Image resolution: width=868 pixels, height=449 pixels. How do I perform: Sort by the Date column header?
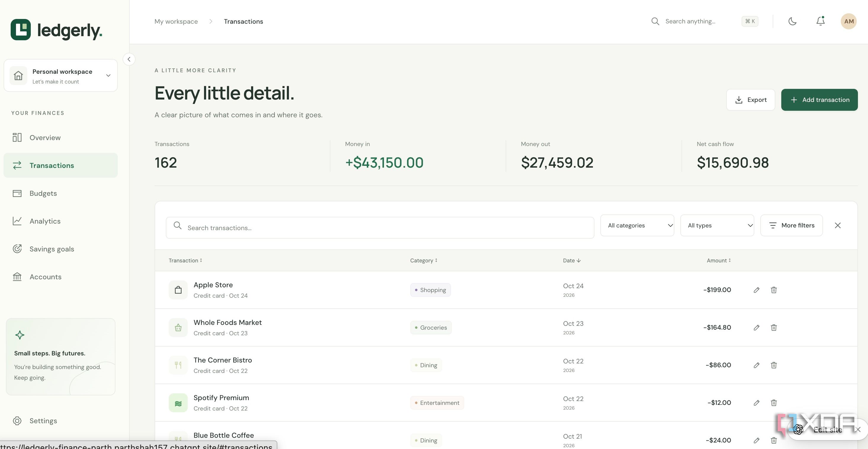click(572, 261)
